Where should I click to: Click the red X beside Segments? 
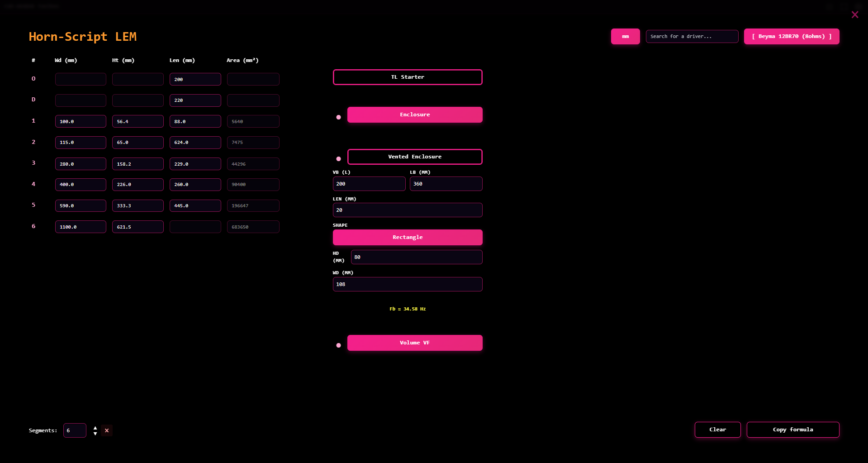(107, 430)
